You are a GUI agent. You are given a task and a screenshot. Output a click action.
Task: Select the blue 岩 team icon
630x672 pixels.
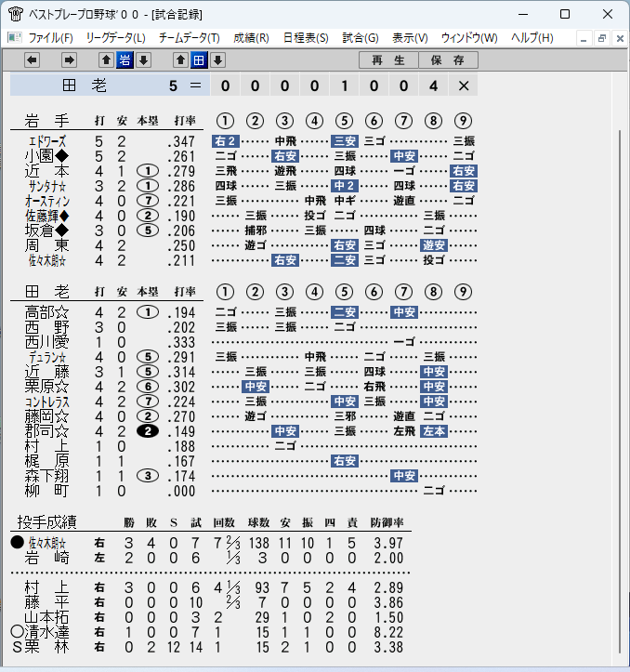point(125,60)
